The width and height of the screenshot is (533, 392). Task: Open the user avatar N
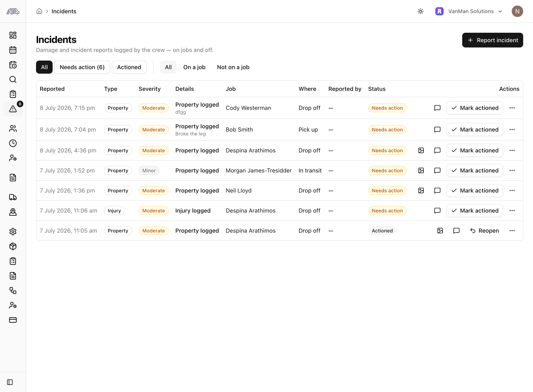coord(517,11)
